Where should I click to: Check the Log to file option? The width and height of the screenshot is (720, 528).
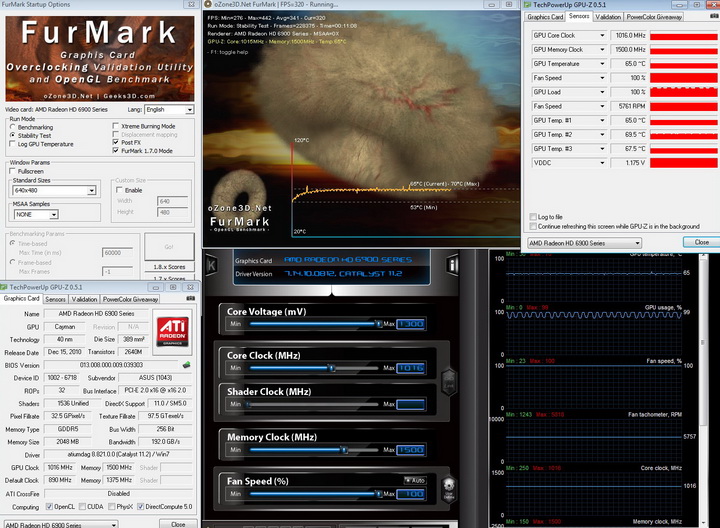coord(532,217)
